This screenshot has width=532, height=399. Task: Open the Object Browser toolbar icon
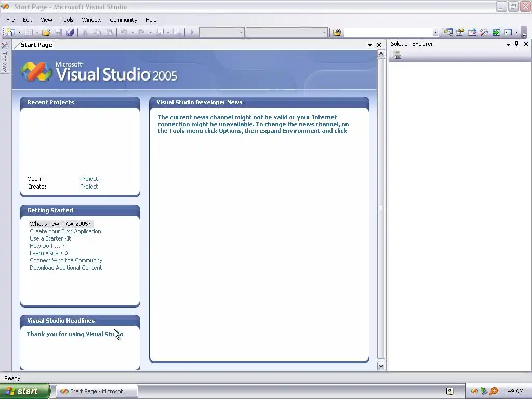click(472, 32)
